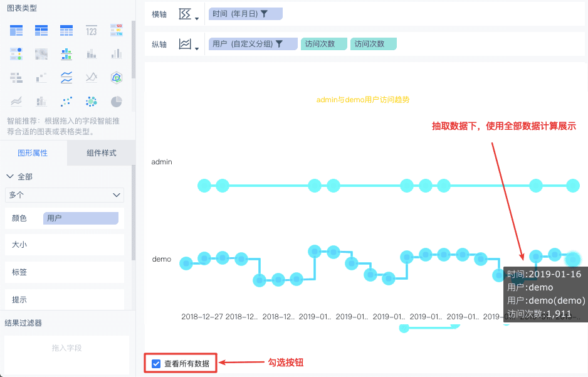Click the 提示 attribute drop area
This screenshot has height=377, width=588.
tap(65, 299)
